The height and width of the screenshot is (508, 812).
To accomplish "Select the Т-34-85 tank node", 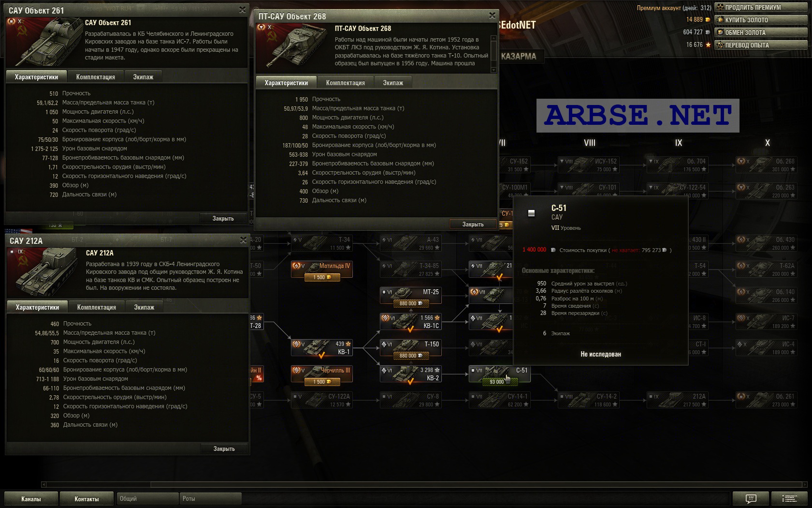I will 411,269.
